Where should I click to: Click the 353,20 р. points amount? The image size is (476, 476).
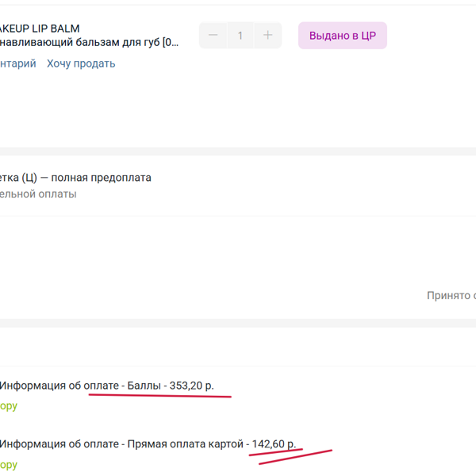[x=191, y=386]
